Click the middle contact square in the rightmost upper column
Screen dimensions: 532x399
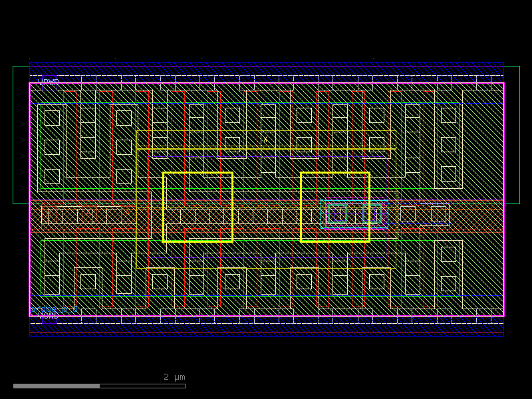click(x=448, y=145)
